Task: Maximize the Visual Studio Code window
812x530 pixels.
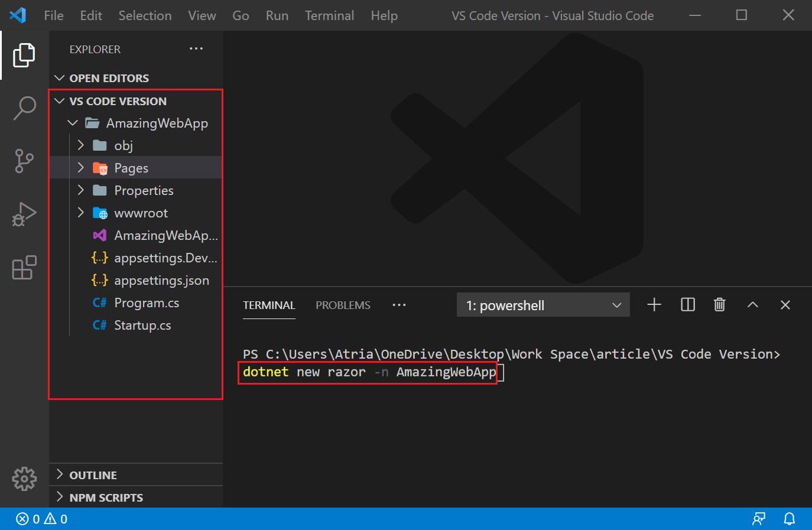Action: tap(742, 15)
